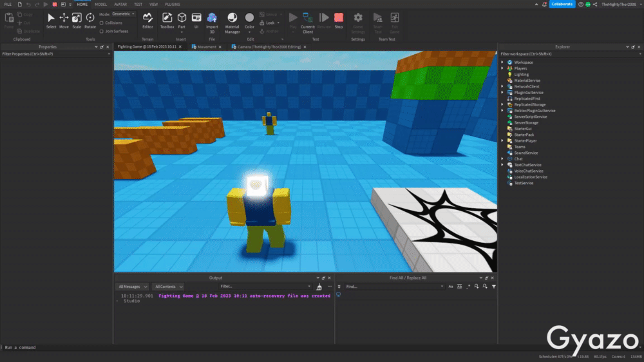
Task: Expand the Find All replace chevron
Action: tap(339, 287)
